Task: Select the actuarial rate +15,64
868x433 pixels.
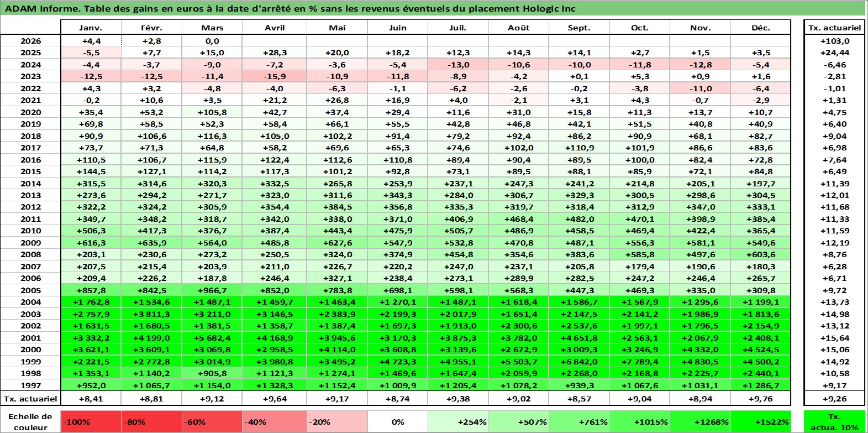Action: tap(835, 338)
